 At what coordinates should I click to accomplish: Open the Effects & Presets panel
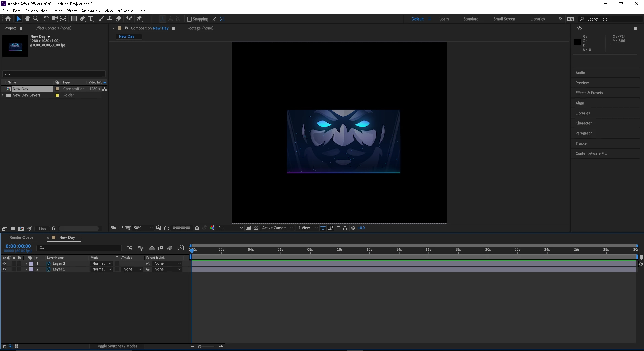[589, 93]
